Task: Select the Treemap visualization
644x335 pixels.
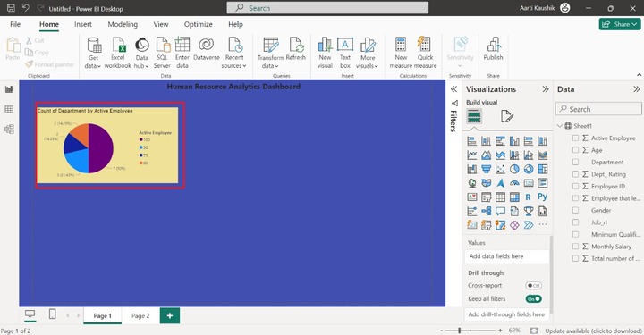Action: tap(543, 169)
